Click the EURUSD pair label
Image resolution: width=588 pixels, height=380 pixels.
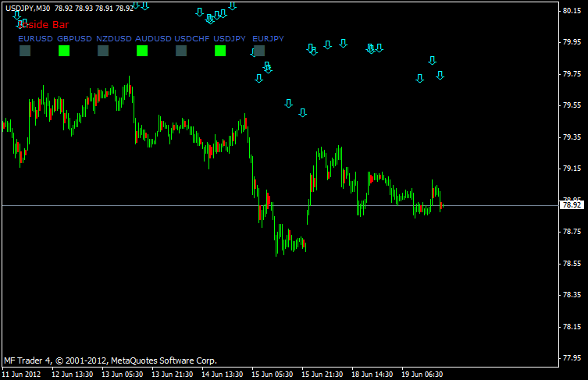(x=36, y=38)
